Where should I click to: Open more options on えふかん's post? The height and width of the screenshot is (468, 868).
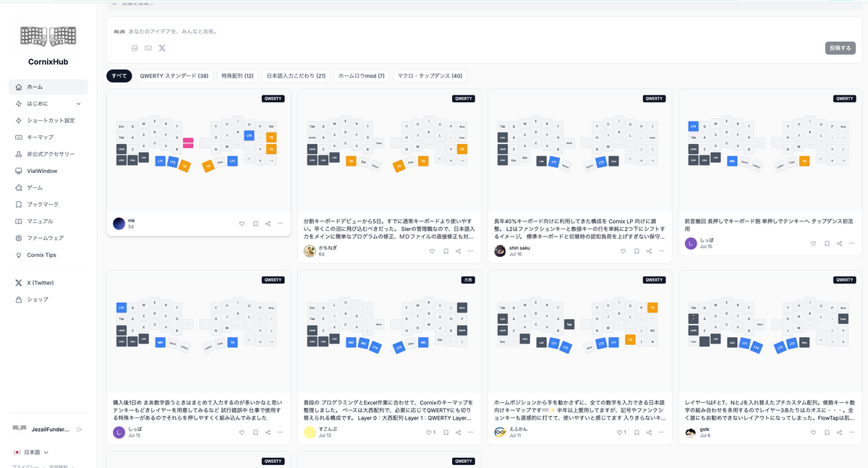pos(662,432)
